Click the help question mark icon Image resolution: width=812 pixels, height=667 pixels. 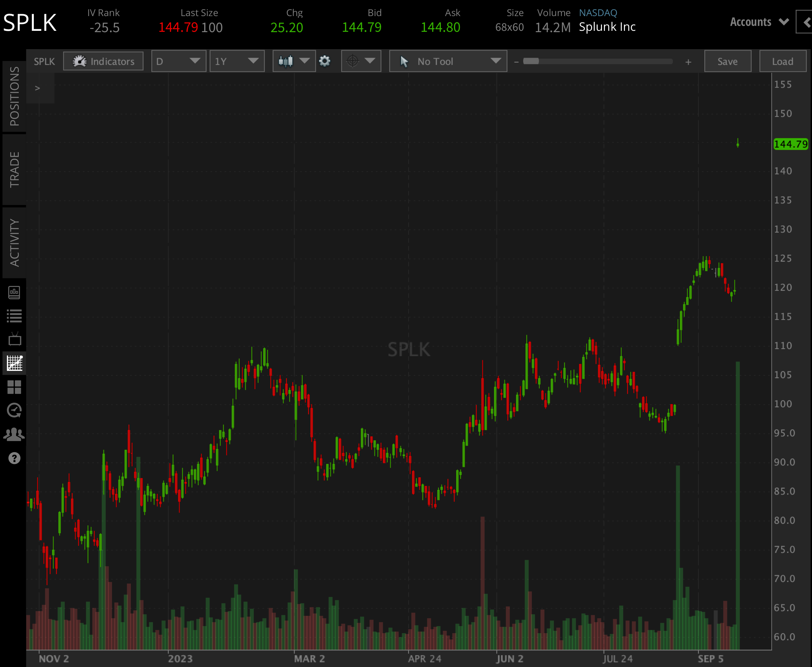tap(14, 458)
